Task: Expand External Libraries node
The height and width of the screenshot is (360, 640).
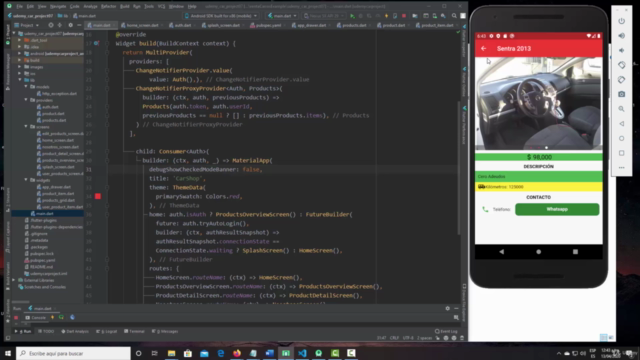Action: click(x=14, y=280)
